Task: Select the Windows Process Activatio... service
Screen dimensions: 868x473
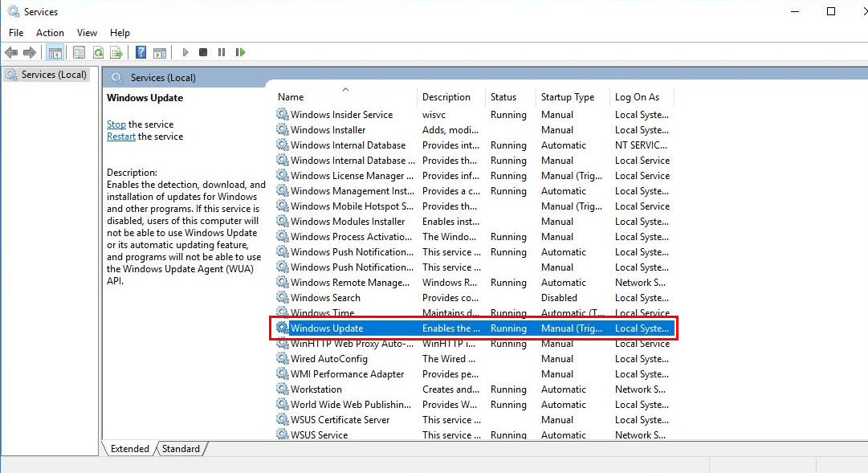Action: tap(352, 236)
